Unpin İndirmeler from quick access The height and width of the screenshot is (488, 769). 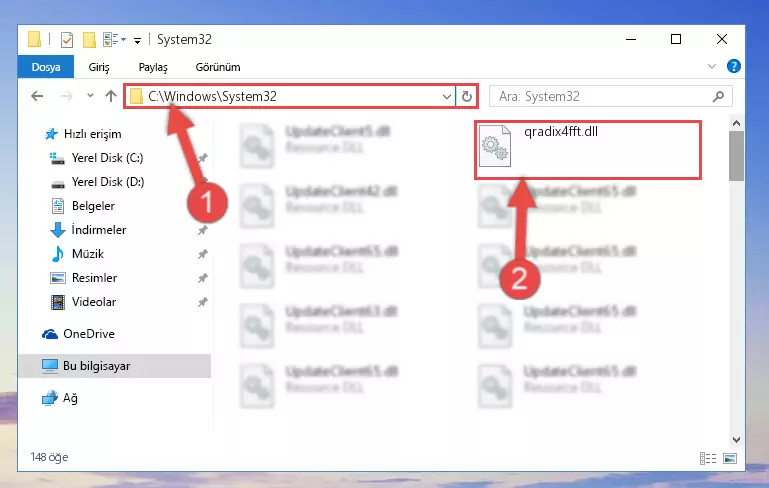pyautogui.click(x=202, y=230)
